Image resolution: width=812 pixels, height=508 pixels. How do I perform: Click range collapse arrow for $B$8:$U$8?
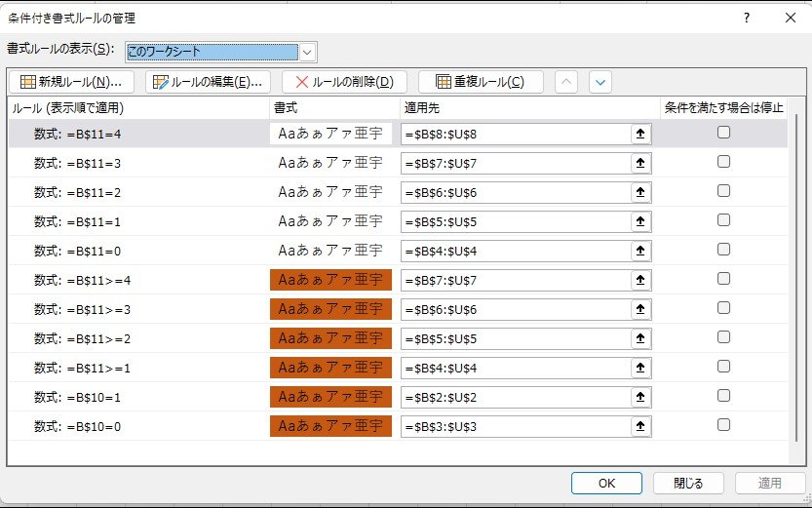(x=640, y=135)
